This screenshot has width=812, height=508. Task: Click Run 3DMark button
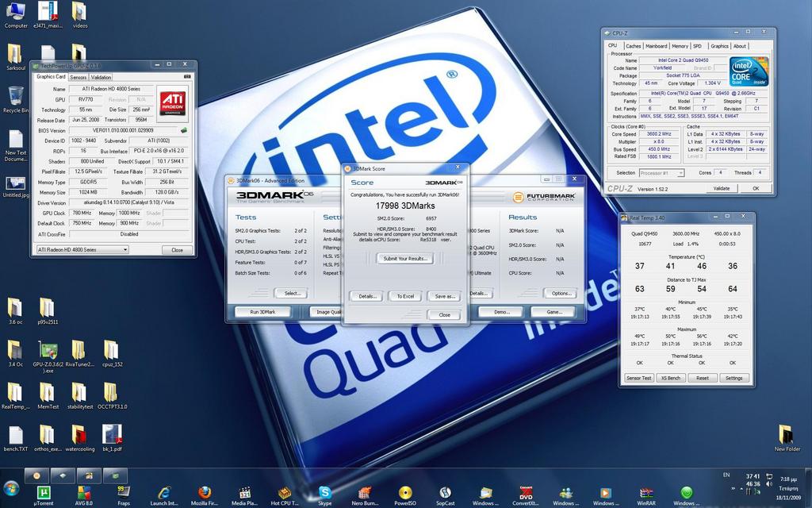coord(262,312)
